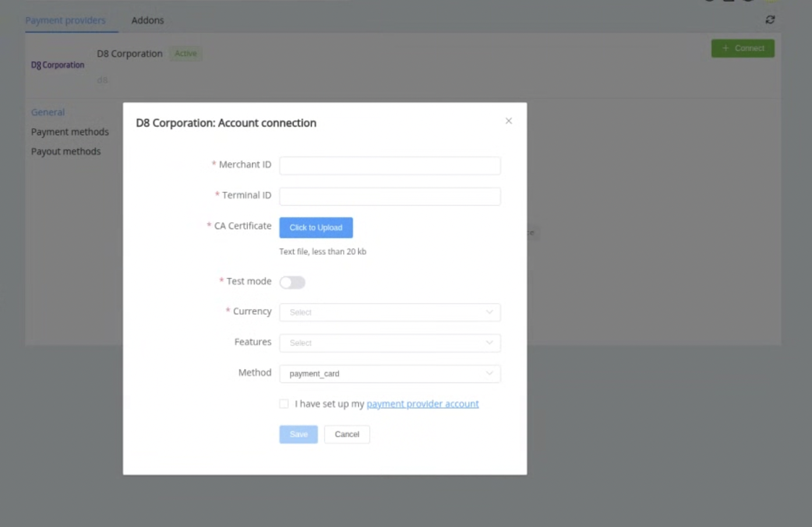812x527 pixels.
Task: Cancel the account connection form
Action: (347, 434)
